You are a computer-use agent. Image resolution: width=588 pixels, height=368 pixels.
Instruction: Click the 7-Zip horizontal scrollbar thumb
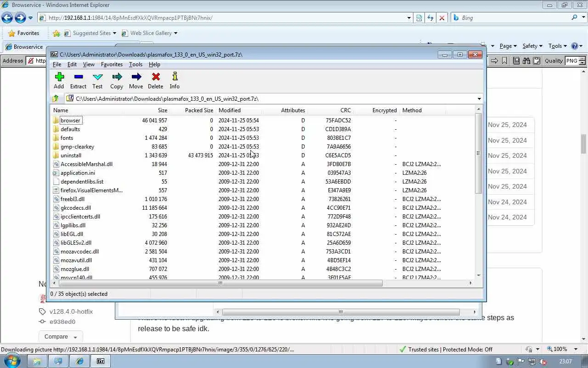[220, 283]
